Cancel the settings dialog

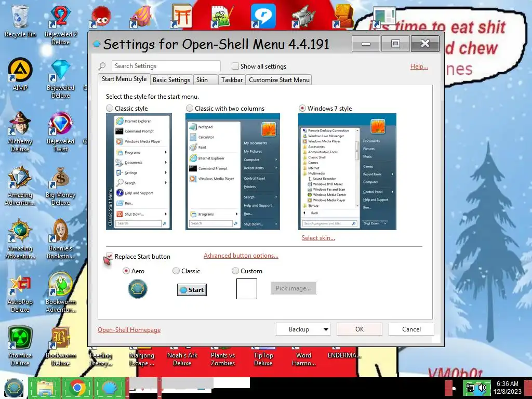[x=411, y=329]
